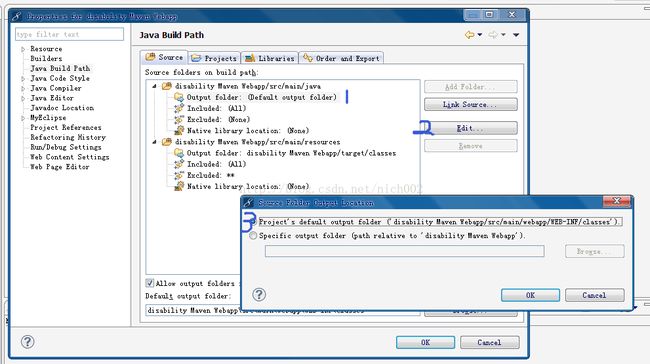
Task: Select Project's default output folder radio button
Action: pyautogui.click(x=253, y=222)
